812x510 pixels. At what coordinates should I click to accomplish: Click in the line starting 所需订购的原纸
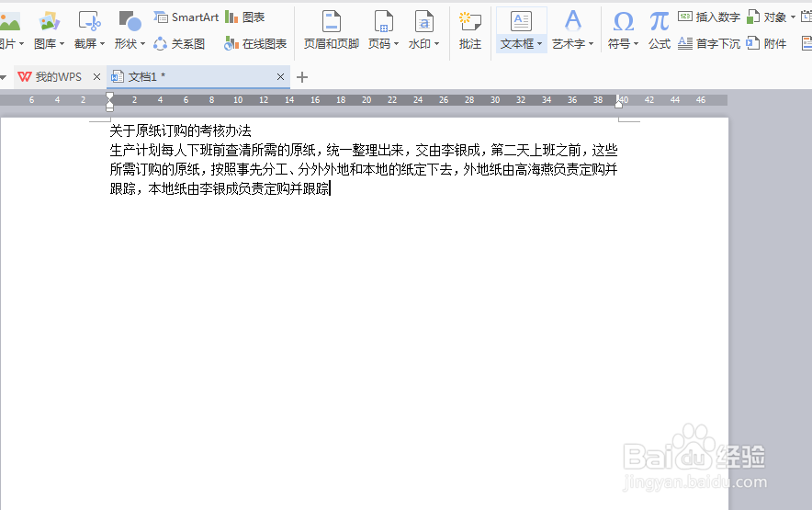coord(364,169)
